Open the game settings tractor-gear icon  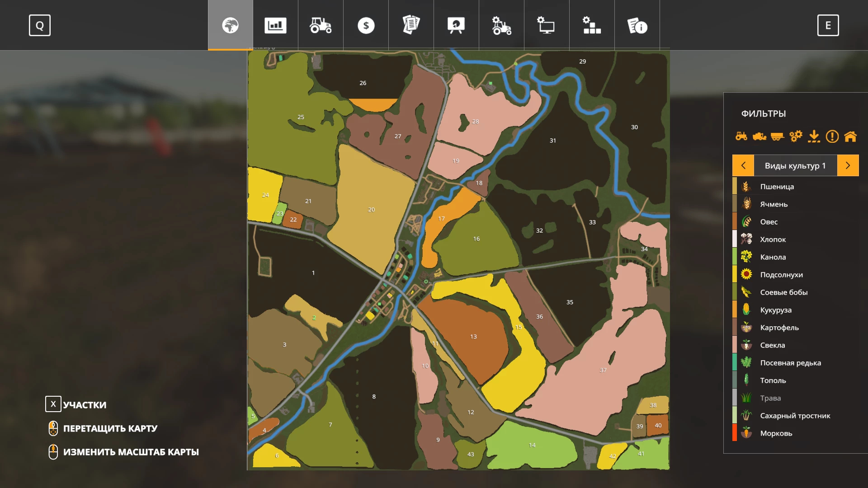click(x=501, y=25)
